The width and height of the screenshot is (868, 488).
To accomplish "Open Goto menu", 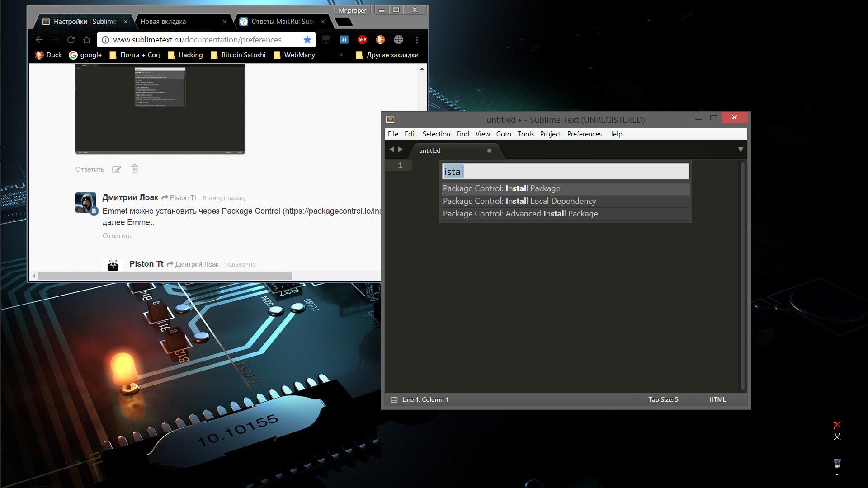I will [x=504, y=134].
